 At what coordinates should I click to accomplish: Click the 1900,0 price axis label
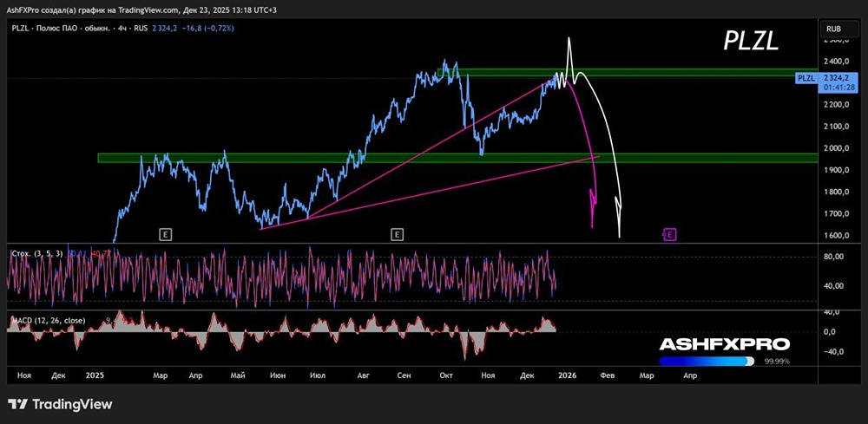pos(835,170)
